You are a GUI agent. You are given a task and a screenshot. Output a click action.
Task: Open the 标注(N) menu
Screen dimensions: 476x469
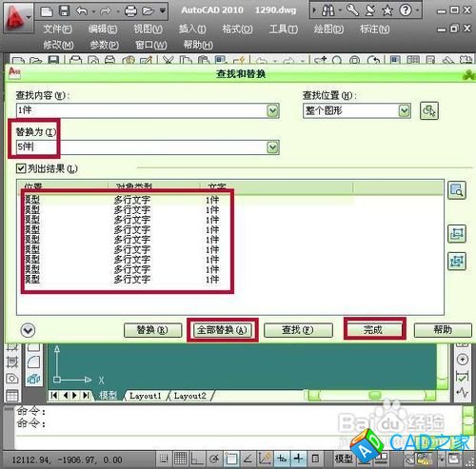375,29
